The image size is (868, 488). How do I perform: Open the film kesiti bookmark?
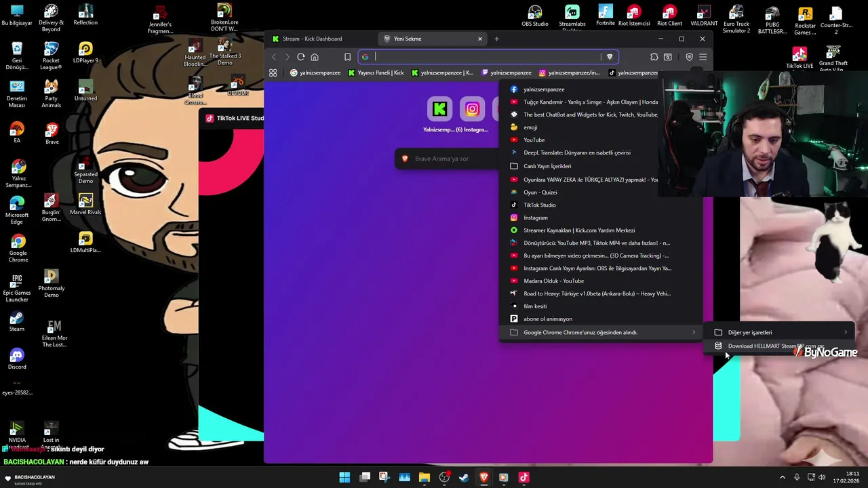click(600, 306)
